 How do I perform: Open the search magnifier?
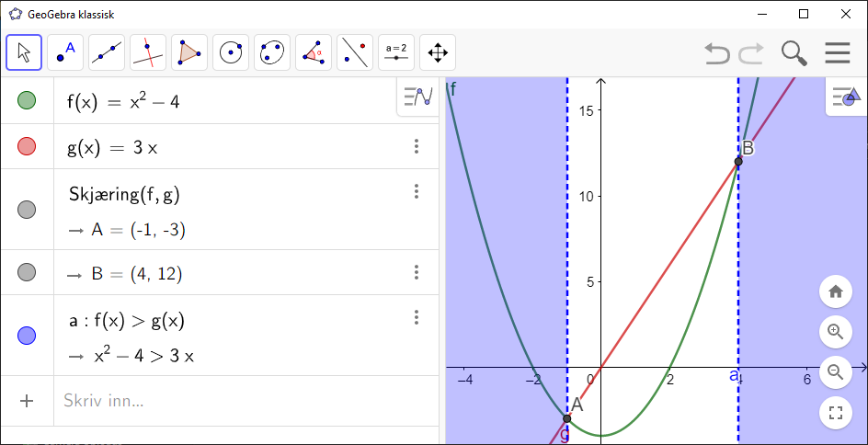click(x=794, y=53)
